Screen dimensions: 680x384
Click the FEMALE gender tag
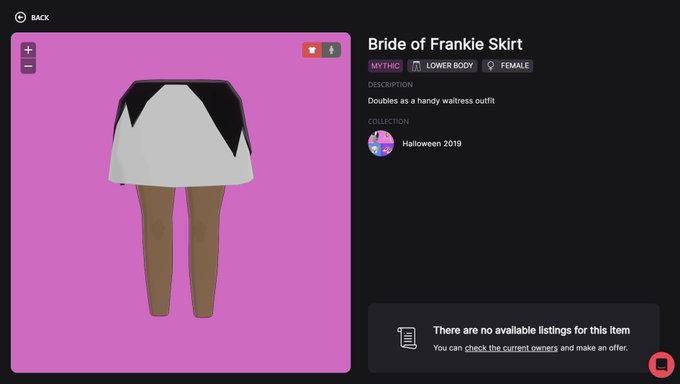click(507, 66)
